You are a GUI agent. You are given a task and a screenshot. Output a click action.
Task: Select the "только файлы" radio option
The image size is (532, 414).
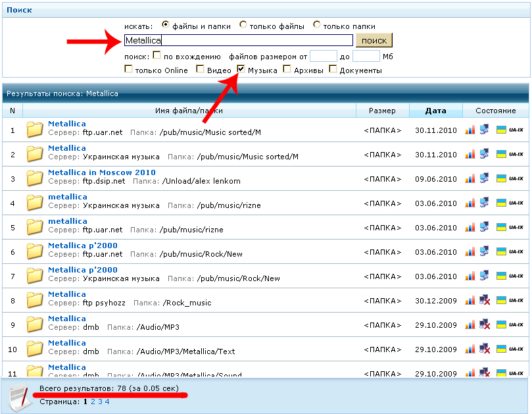(243, 25)
